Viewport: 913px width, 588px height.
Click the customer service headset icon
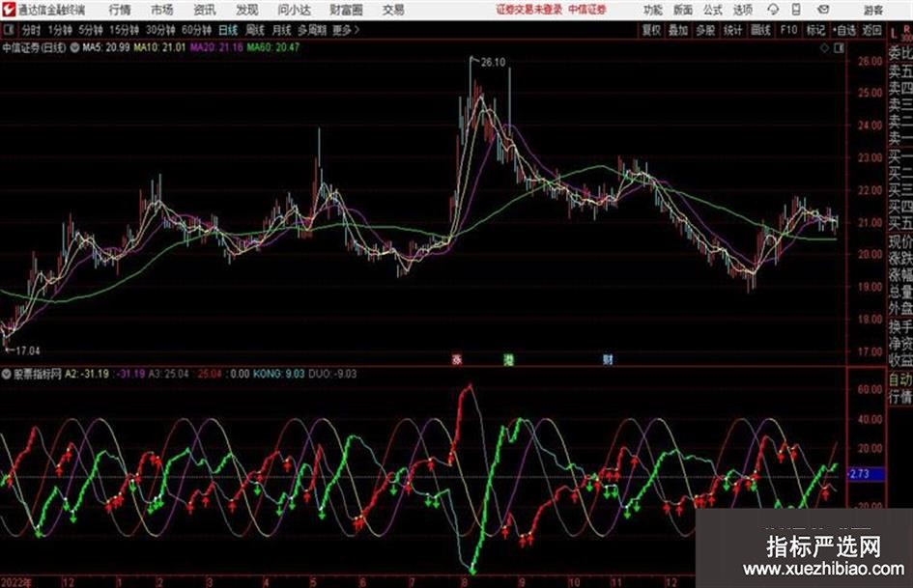coord(773,10)
